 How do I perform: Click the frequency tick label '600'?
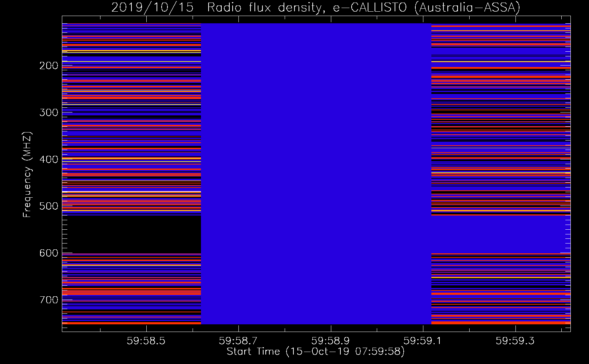pyautogui.click(x=49, y=253)
